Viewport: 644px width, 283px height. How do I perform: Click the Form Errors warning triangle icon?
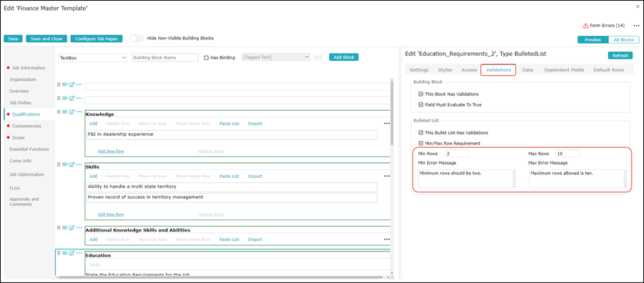(x=585, y=26)
